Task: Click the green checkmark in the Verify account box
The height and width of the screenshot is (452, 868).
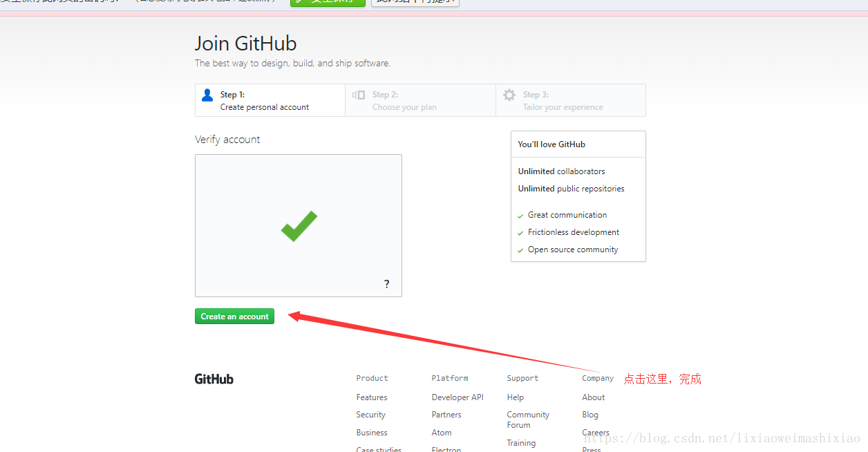Action: tap(299, 226)
